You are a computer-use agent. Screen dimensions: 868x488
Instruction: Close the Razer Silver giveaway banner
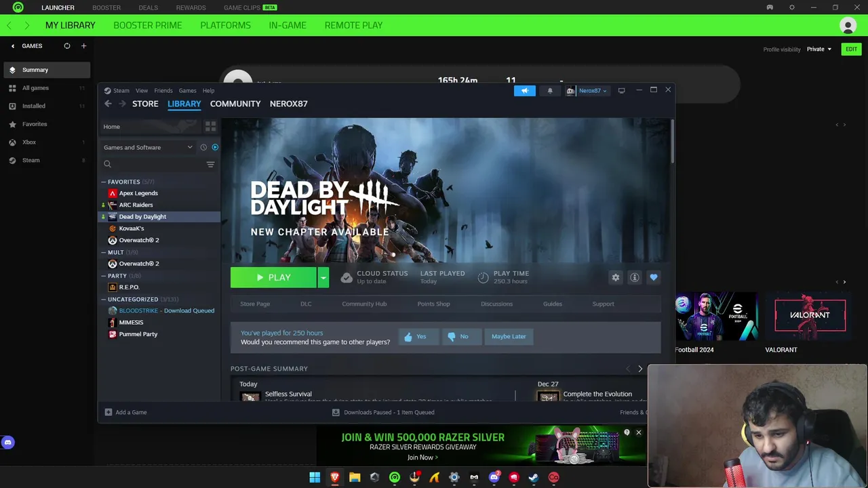tap(638, 432)
